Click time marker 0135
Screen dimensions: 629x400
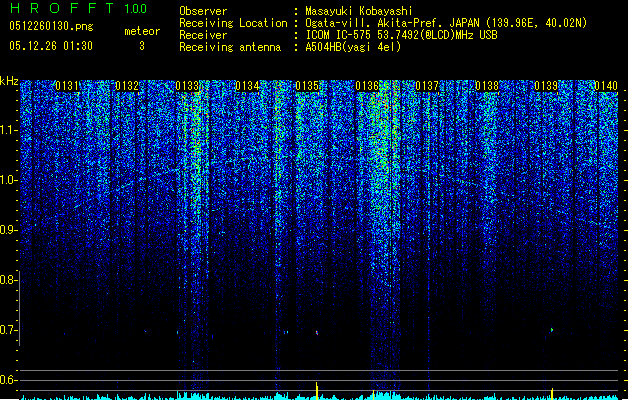tap(307, 86)
